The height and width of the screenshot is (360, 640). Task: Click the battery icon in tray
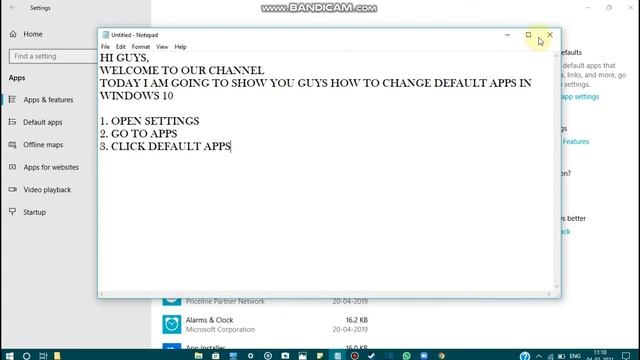561,356
